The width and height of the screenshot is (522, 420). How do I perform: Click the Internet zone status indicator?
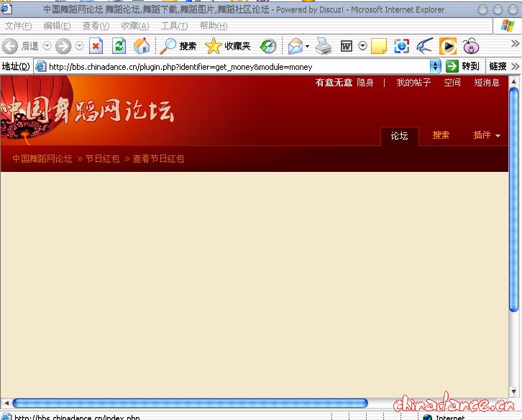444,417
